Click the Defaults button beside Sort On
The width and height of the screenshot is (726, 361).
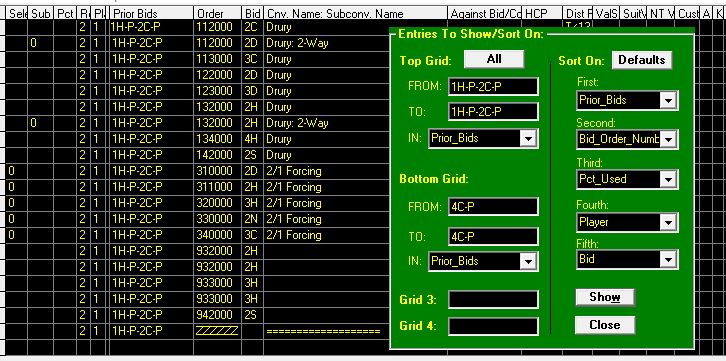(641, 60)
